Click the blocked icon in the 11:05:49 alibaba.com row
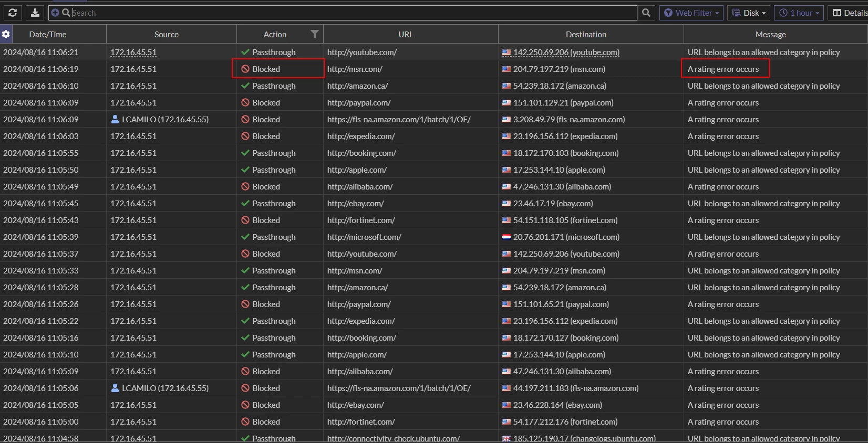This screenshot has height=443, width=868. coord(245,186)
